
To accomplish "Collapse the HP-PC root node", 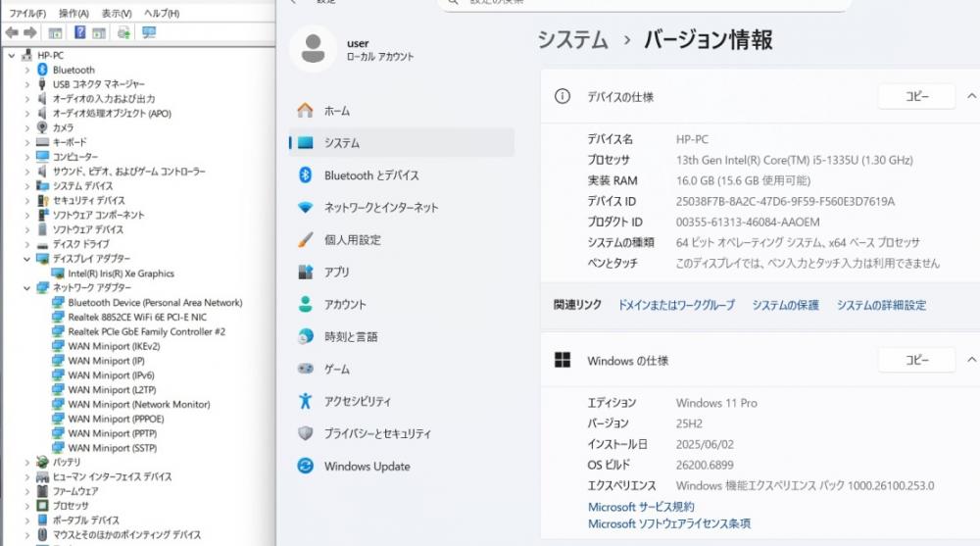I will coord(11,55).
